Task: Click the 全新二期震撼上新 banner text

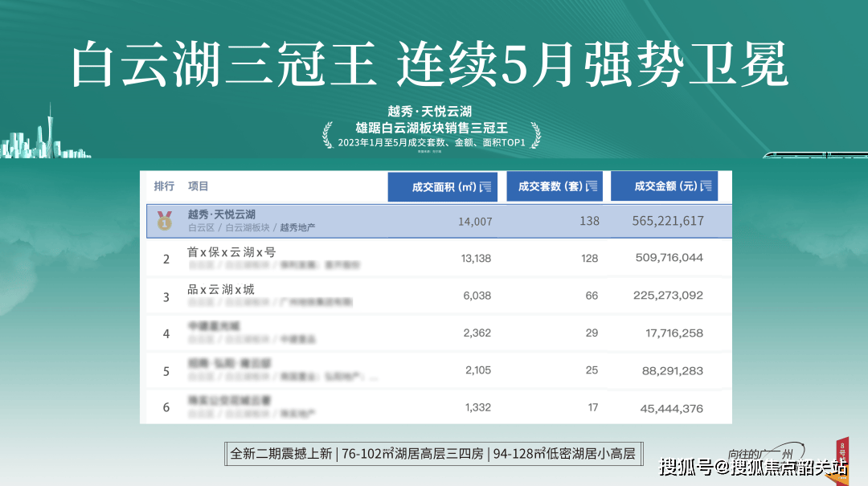Action: tap(280, 453)
